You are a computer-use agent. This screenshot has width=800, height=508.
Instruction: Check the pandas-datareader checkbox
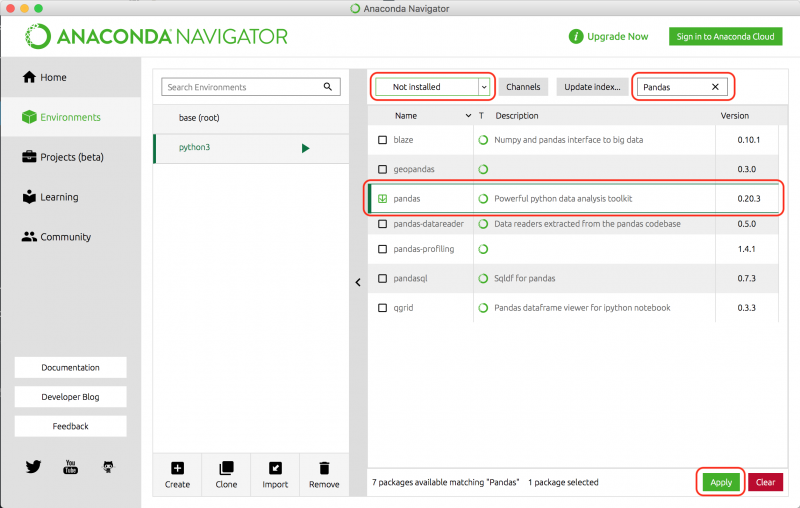click(x=382, y=224)
